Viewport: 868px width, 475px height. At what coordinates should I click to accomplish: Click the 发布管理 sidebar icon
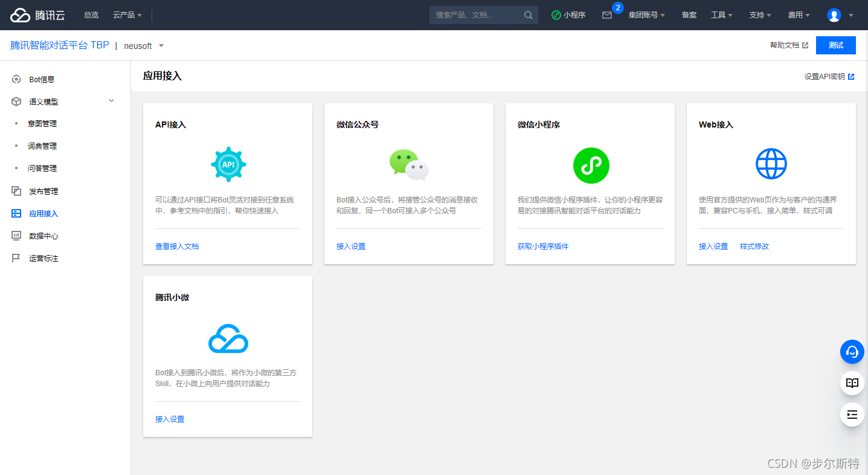coord(16,191)
